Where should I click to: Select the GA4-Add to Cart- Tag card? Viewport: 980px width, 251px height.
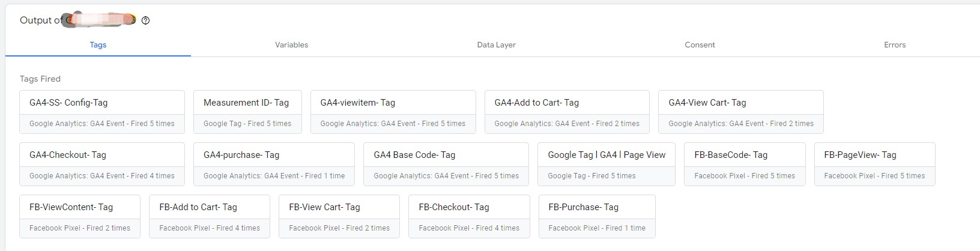pos(567,112)
